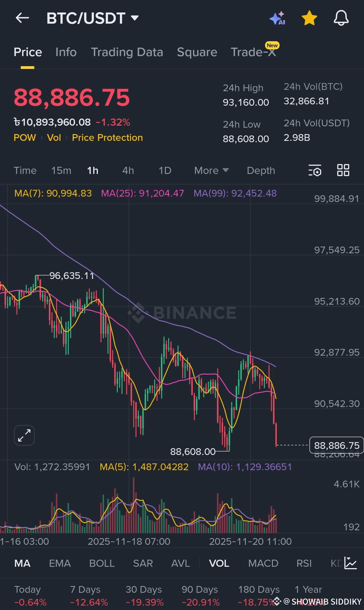The height and width of the screenshot is (610, 364).
Task: Switch to the Price tab
Action: [x=28, y=52]
